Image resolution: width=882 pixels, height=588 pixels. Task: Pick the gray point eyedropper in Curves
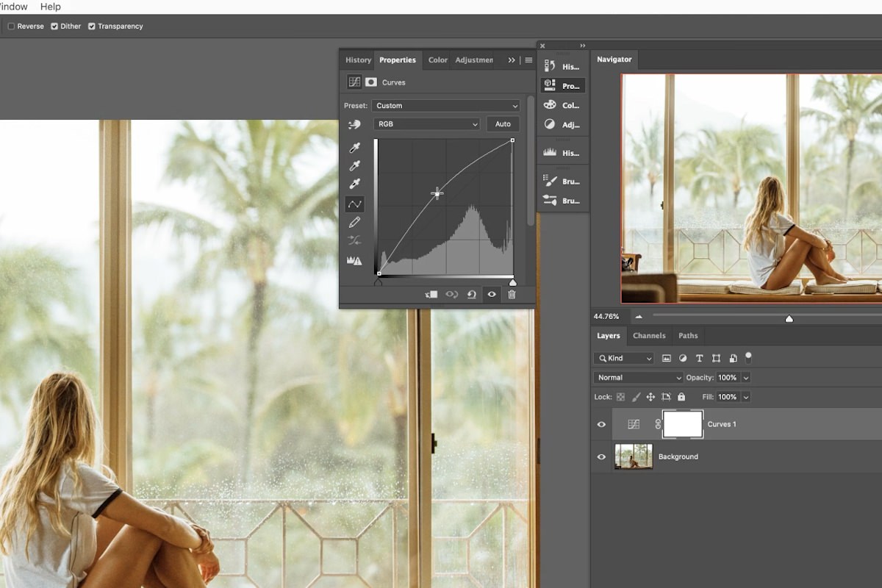point(355,166)
